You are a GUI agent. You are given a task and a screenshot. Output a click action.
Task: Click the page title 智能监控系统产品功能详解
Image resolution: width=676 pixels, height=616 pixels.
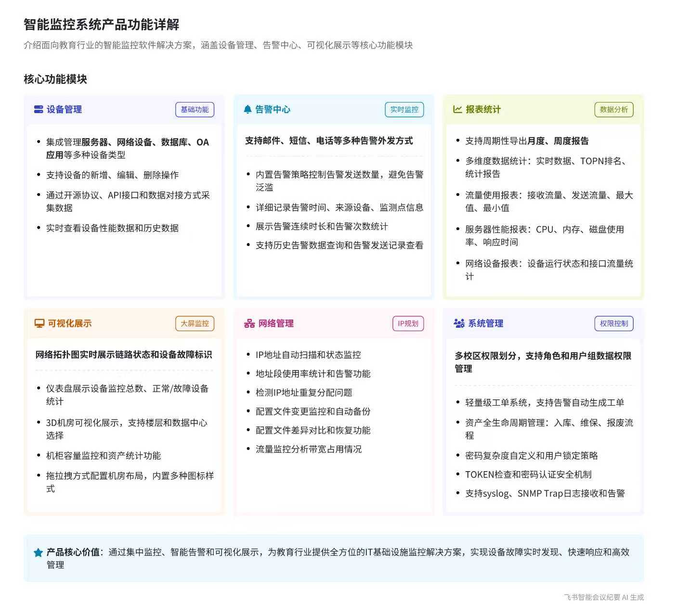click(102, 25)
